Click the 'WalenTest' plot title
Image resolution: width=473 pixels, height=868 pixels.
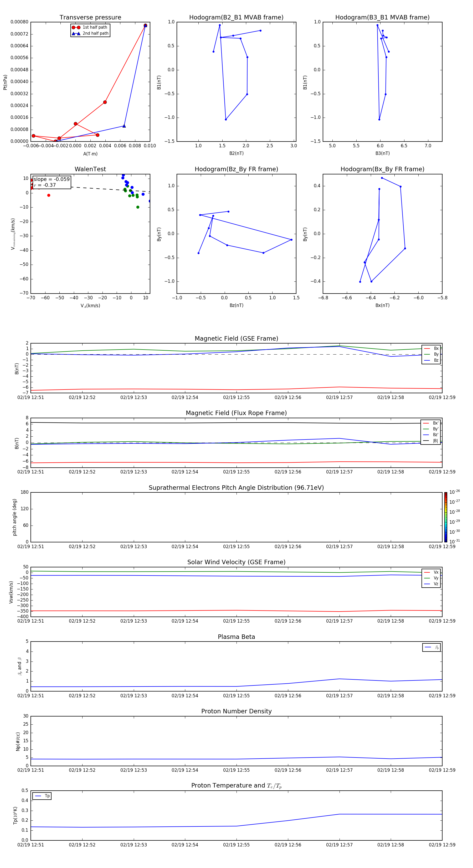click(90, 169)
